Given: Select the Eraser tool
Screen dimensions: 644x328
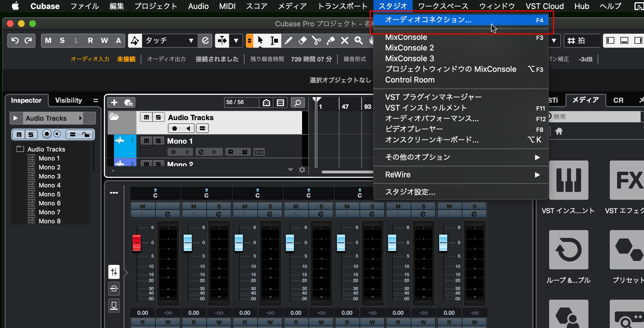Looking at the screenshot, I should (x=302, y=41).
